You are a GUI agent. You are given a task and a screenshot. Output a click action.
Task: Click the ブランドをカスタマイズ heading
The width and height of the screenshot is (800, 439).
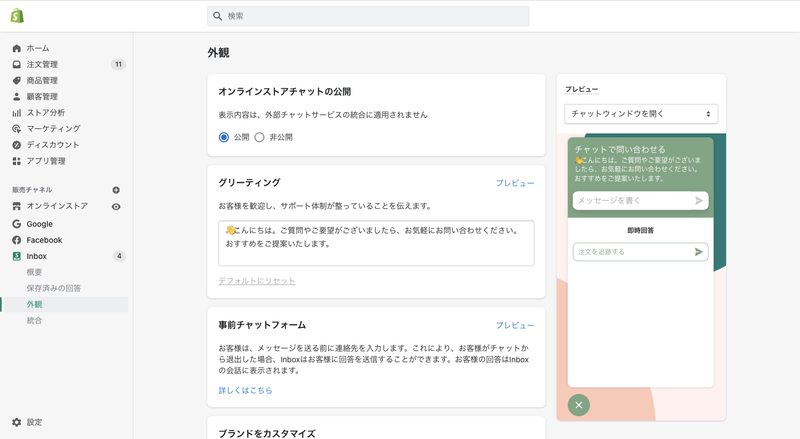click(x=267, y=433)
